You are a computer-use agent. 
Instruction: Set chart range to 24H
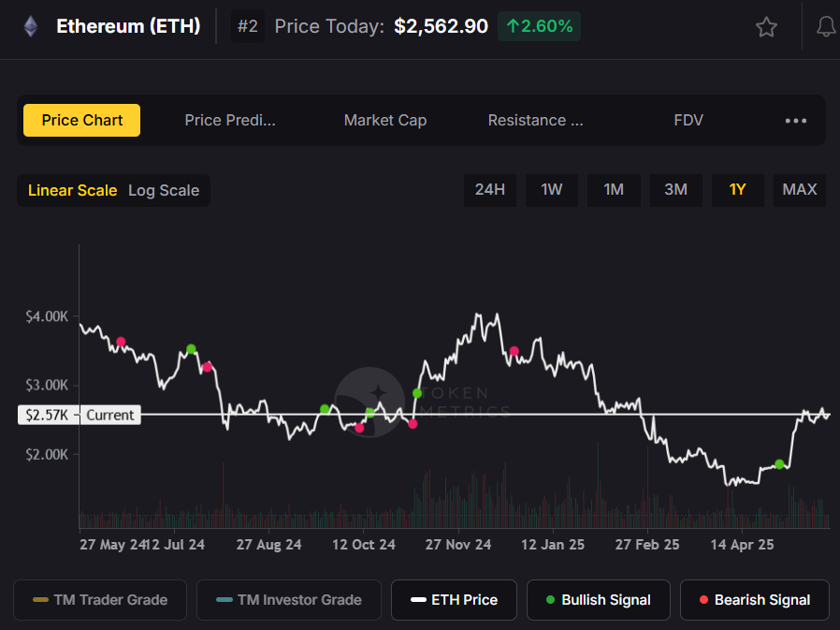(490, 190)
